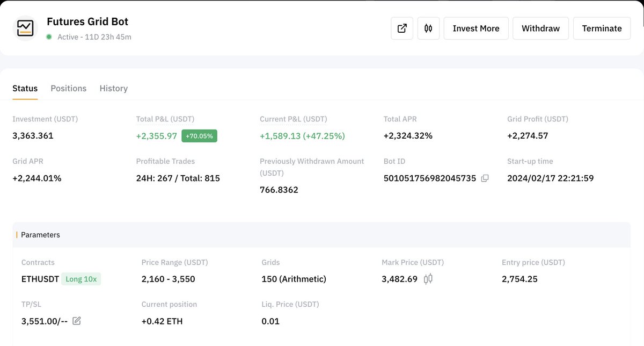This screenshot has width=644, height=346.
Task: Select the Long 10x leverage badge
Action: coord(81,279)
